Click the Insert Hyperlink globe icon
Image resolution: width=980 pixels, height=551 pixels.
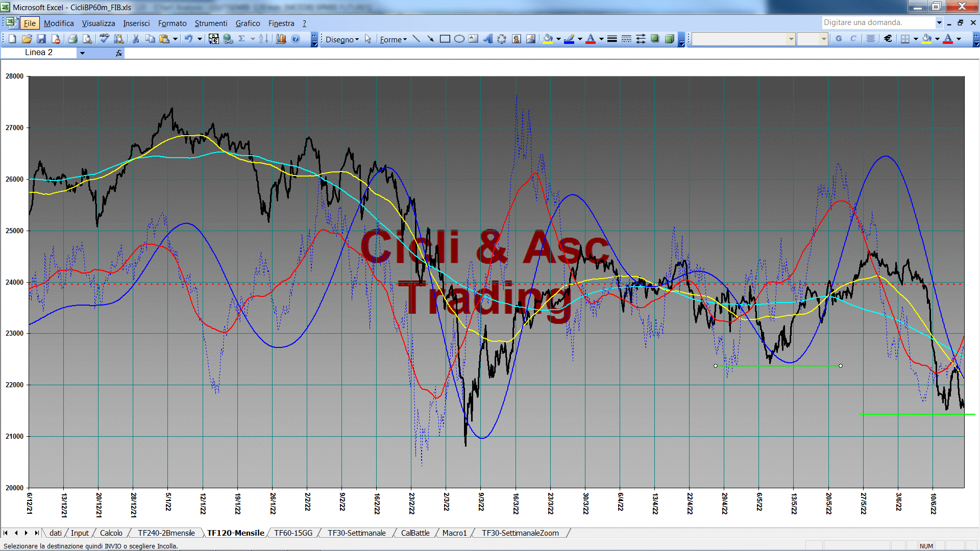coord(228,39)
